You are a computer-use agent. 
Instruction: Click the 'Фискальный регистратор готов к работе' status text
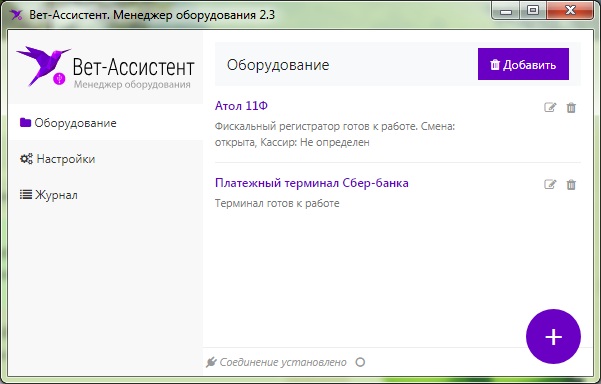(335, 134)
